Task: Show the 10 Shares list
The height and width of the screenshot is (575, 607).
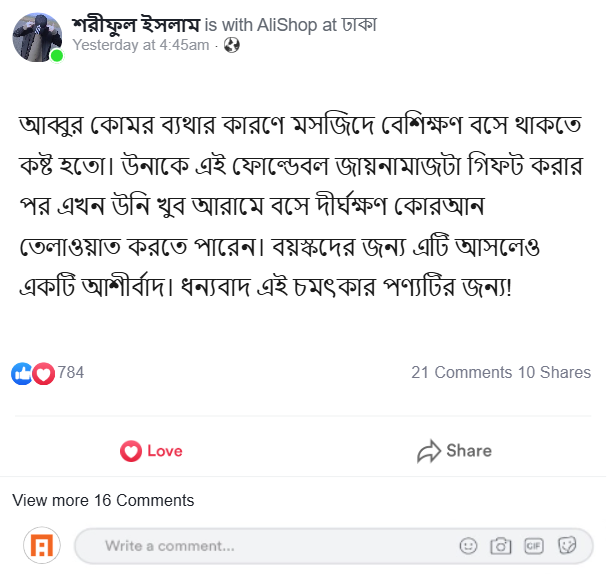Action: (554, 373)
